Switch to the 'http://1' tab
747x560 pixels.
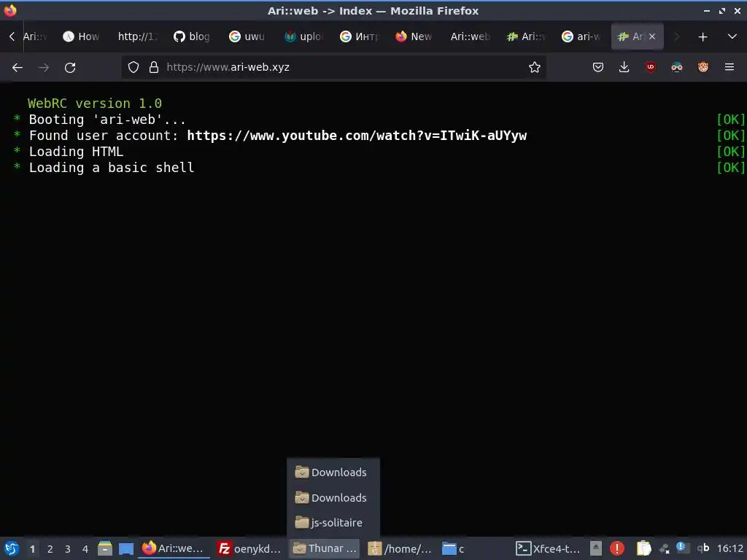(x=136, y=36)
